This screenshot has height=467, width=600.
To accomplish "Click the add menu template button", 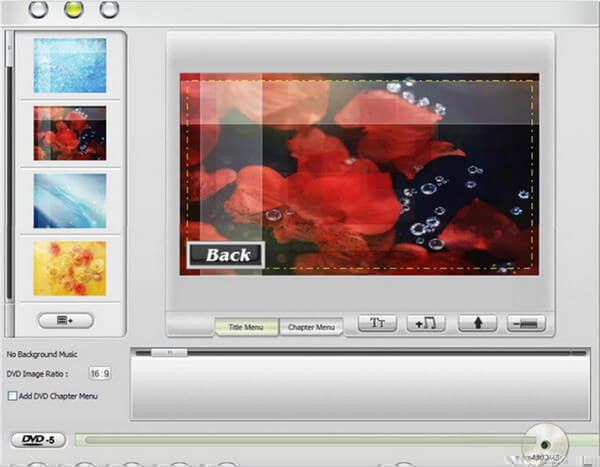I will [x=66, y=320].
